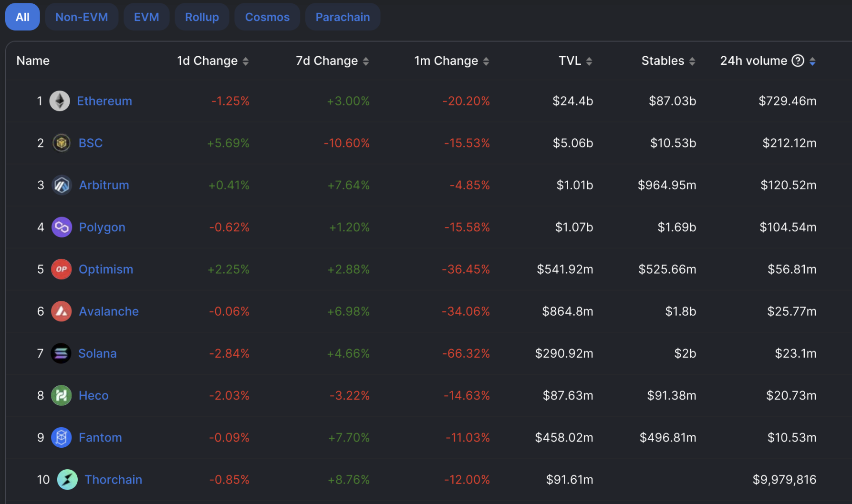Image resolution: width=852 pixels, height=504 pixels.
Task: Show only Cosmos chains tab
Action: click(x=267, y=17)
